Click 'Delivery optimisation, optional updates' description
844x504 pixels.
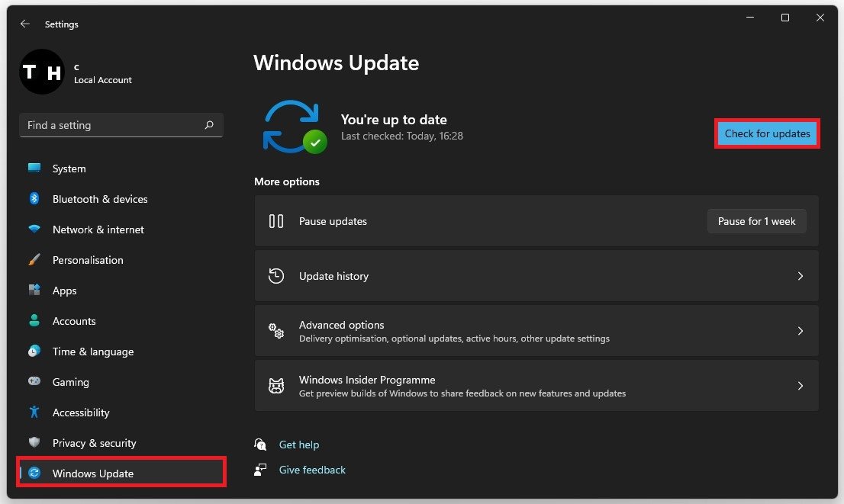coord(454,339)
